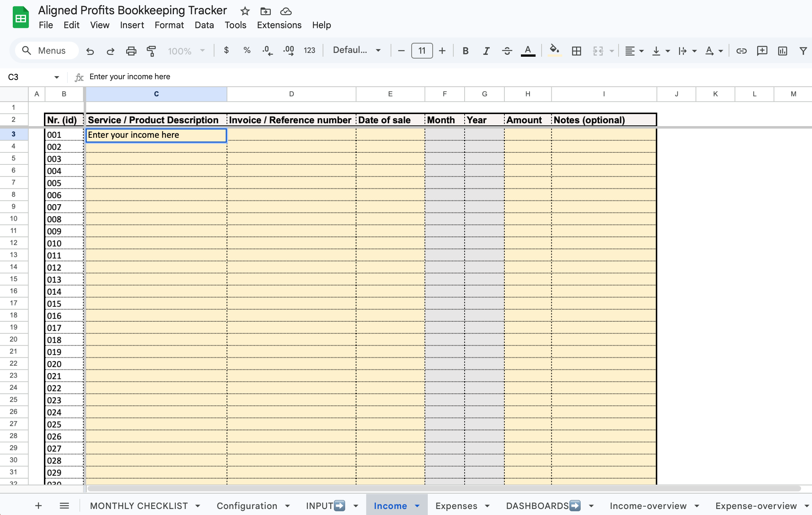The height and width of the screenshot is (515, 812).
Task: Select the paint format roller icon
Action: [151, 51]
